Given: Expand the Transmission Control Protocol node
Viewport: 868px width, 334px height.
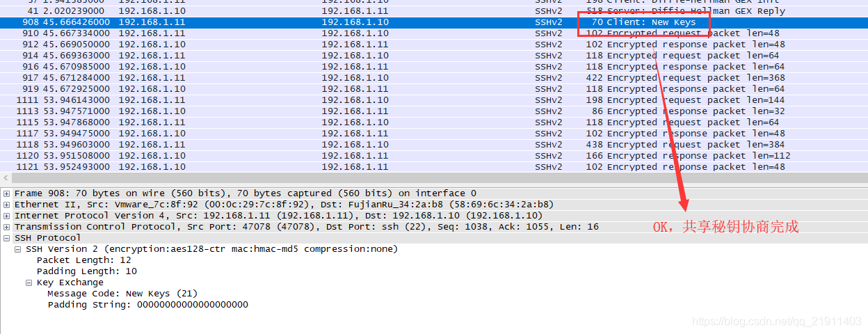Looking at the screenshot, I should [x=7, y=227].
